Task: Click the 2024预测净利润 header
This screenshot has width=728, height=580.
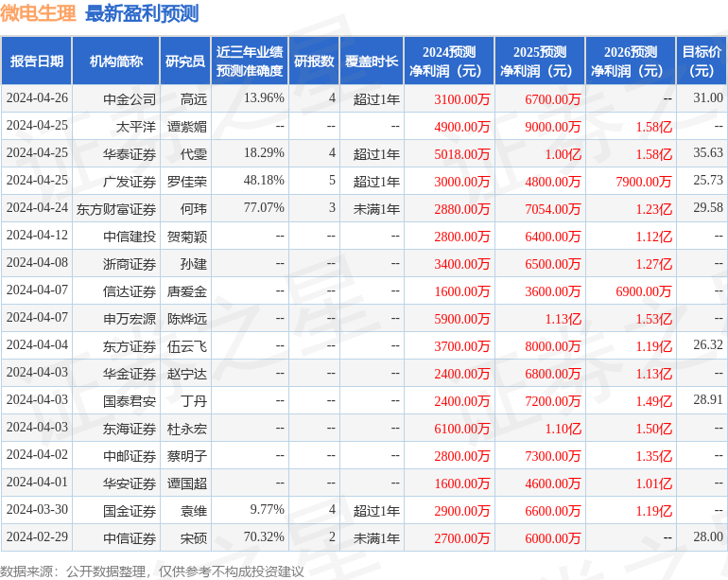Action: tap(449, 61)
